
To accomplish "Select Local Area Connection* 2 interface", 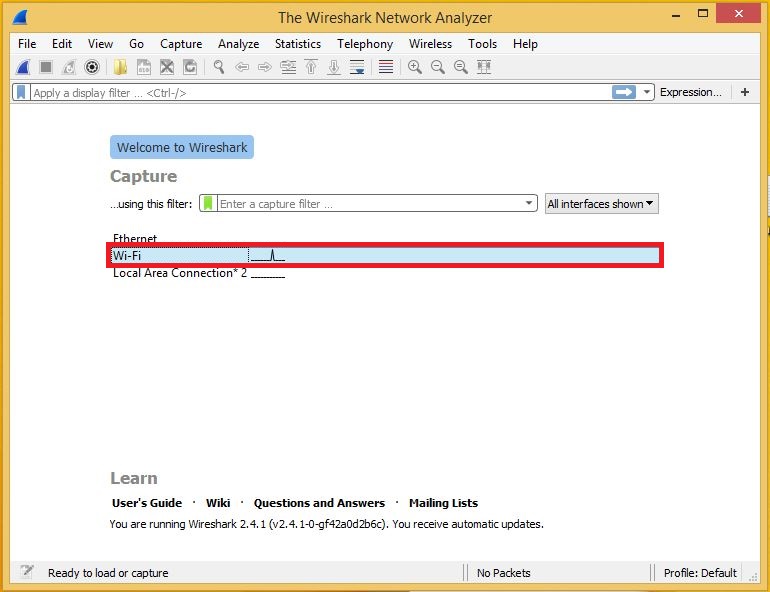I will click(x=385, y=273).
